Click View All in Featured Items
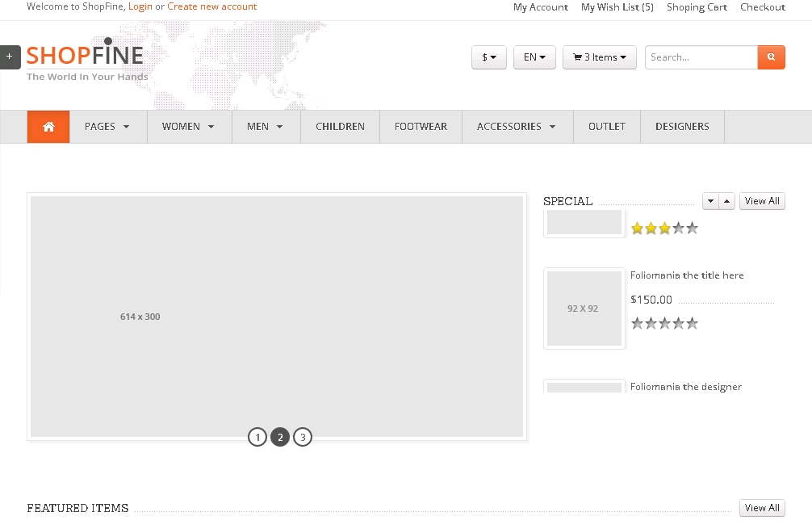The image size is (812, 529). click(761, 508)
